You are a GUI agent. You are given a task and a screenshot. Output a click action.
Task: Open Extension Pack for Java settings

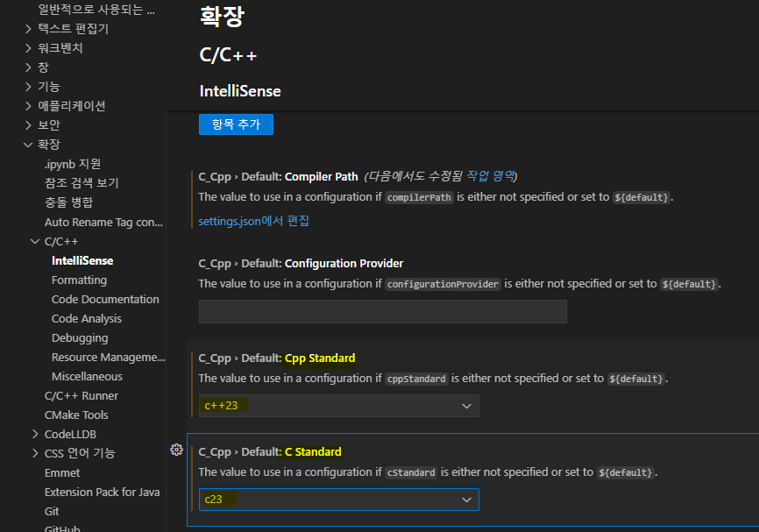(x=103, y=492)
